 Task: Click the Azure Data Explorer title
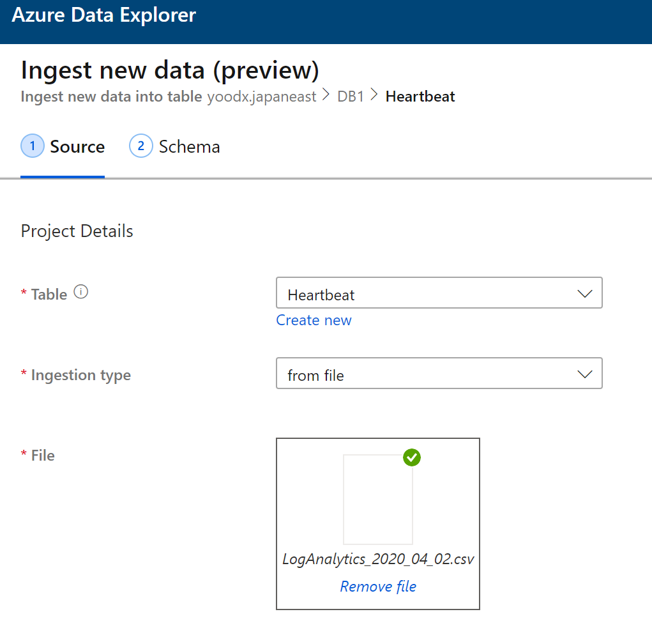tap(104, 15)
